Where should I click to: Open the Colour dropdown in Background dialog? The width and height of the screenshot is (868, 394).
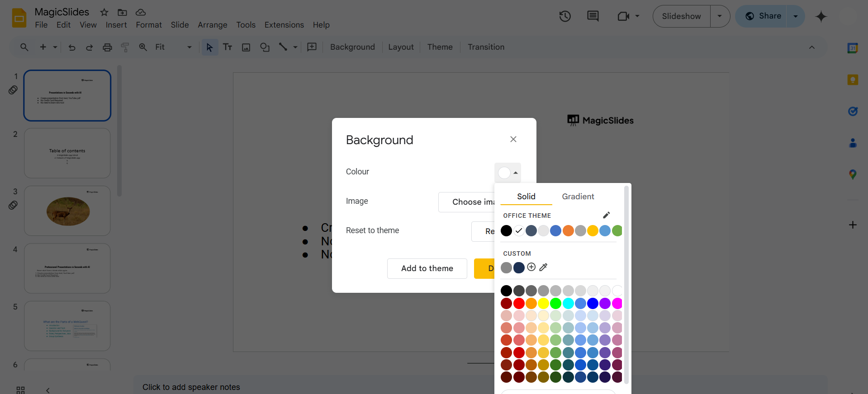(508, 173)
